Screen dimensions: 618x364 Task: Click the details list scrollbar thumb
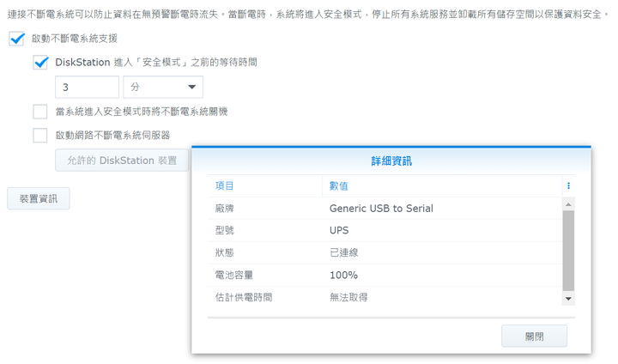point(568,251)
